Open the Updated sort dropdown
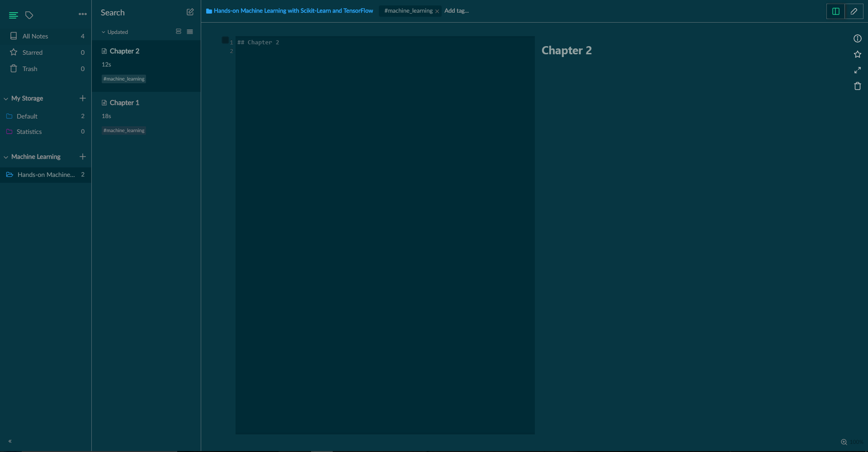 tap(115, 32)
